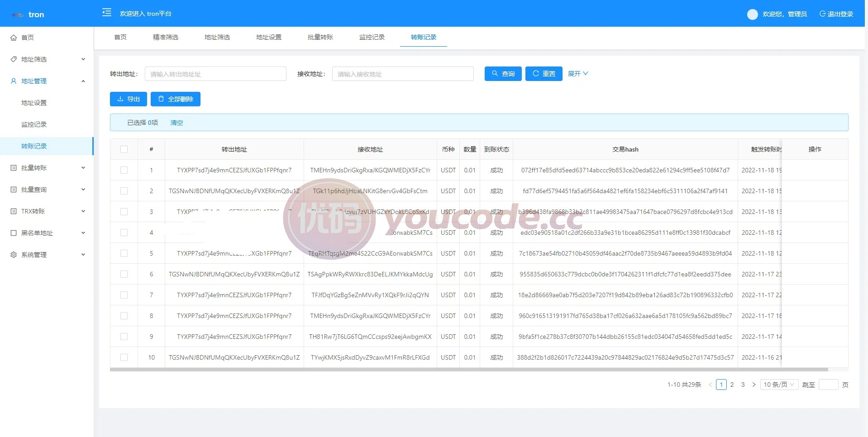Switch to the 监控记录 tab

coord(372,37)
